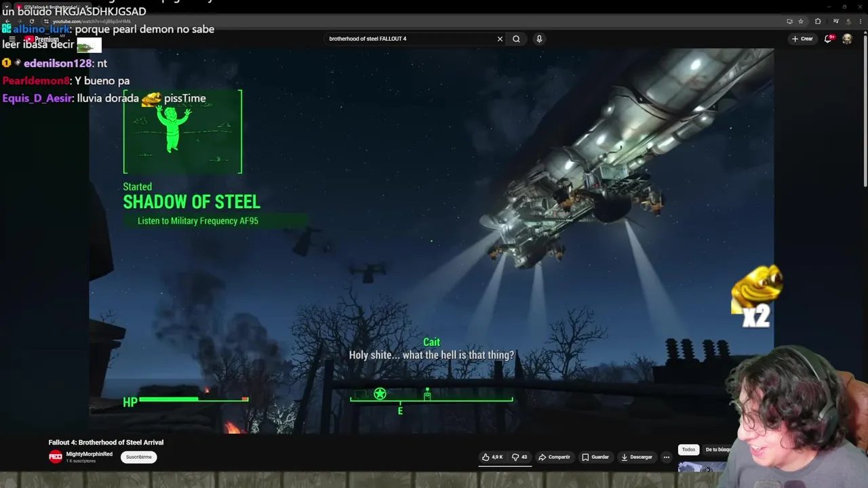Open MightyMorphinRed channel avatar
This screenshot has height=488, width=868.
(x=56, y=457)
